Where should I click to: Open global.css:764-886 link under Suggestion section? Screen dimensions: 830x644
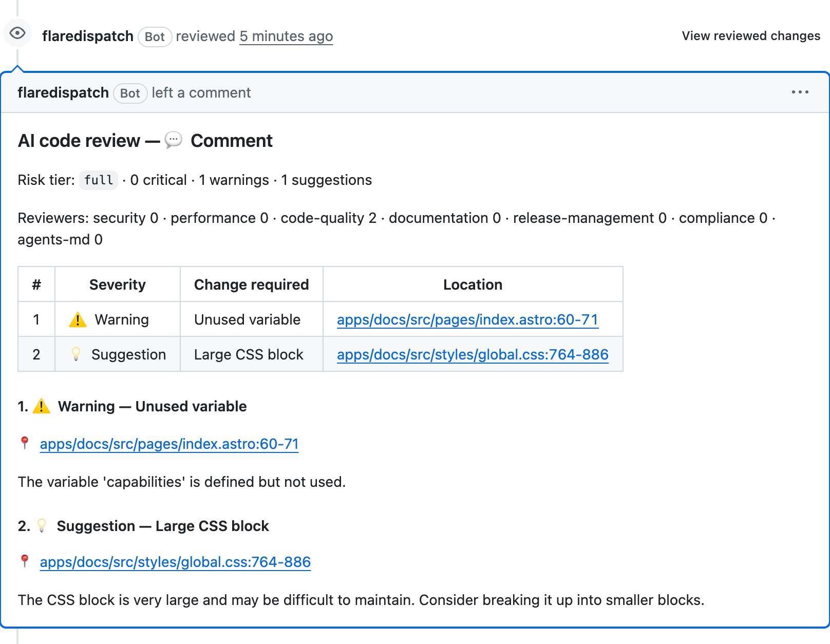tap(175, 562)
